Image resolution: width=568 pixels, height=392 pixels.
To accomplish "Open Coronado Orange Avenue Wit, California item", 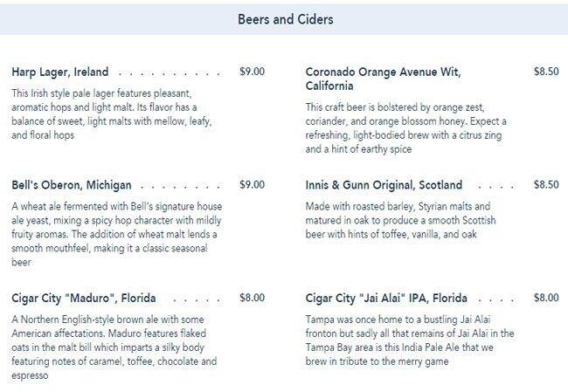I will [383, 79].
